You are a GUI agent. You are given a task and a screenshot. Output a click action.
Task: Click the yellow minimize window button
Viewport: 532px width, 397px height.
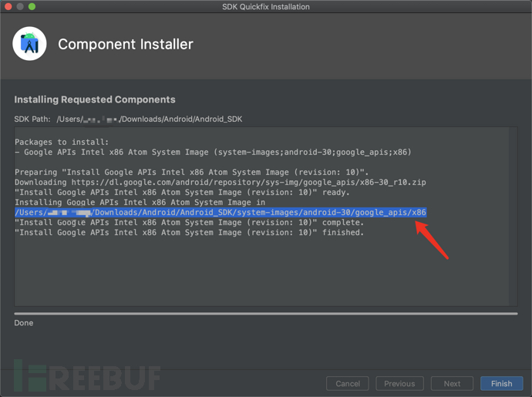point(20,7)
